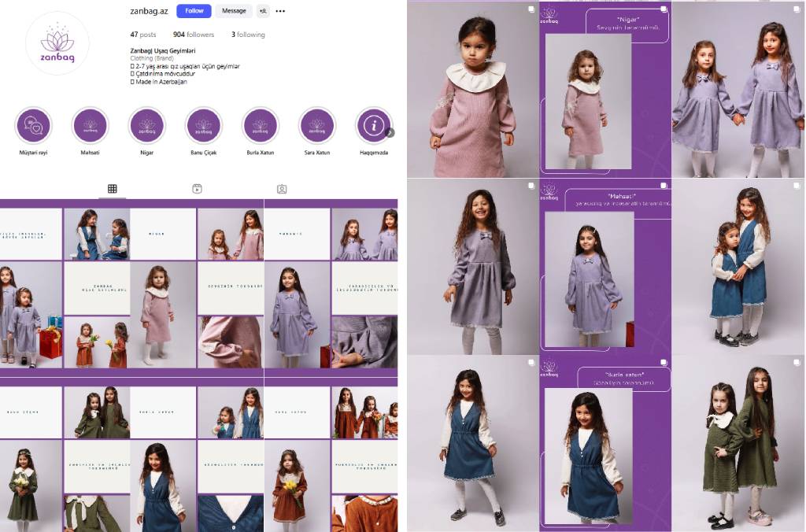The width and height of the screenshot is (806, 532).
Task: Switch to the posts grid tab
Action: pyautogui.click(x=113, y=189)
